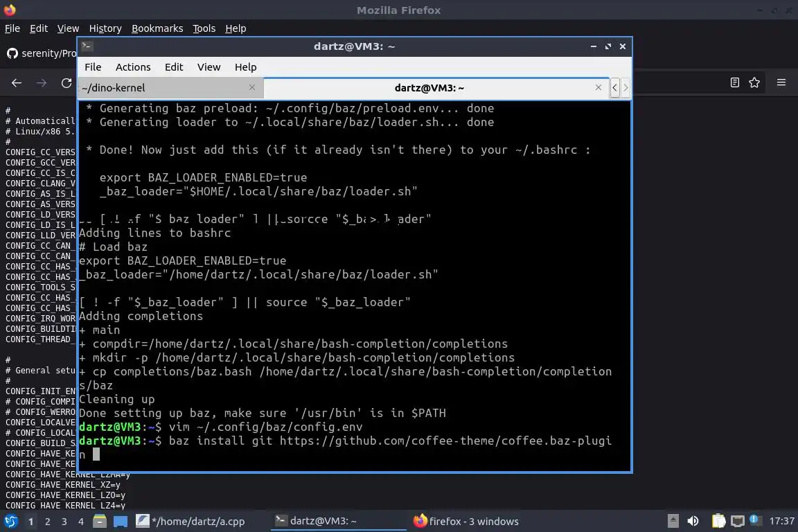Open the update notifier tray icon

pos(755,520)
